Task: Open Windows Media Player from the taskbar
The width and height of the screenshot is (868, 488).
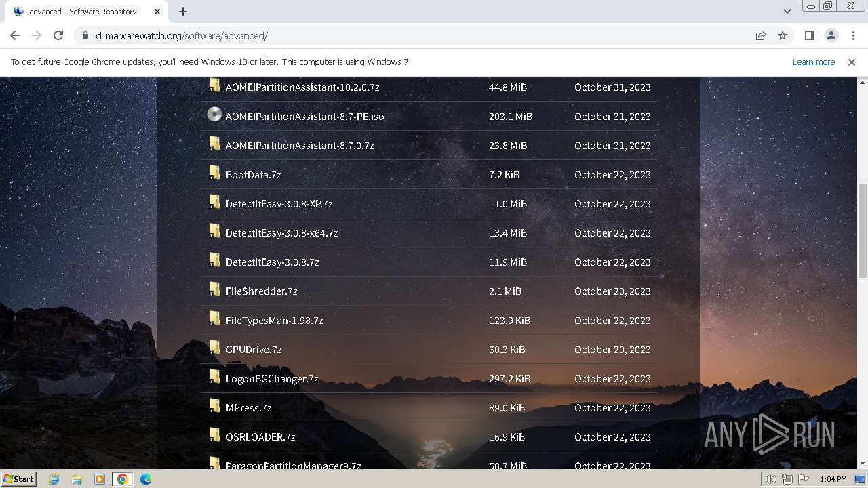Action: [x=100, y=479]
